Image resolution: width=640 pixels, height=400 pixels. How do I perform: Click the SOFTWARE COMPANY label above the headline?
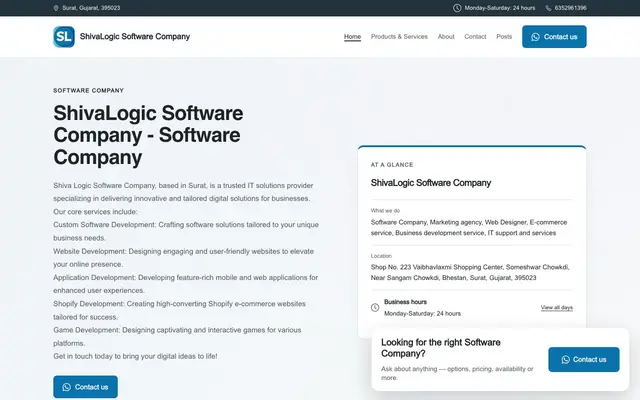(88, 91)
